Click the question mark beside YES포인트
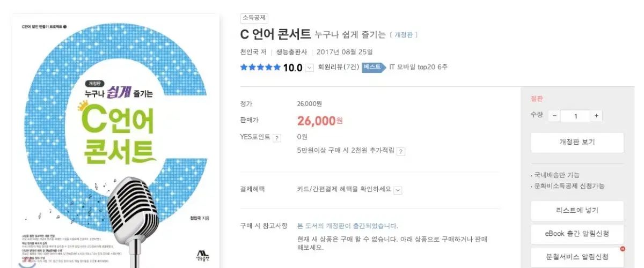The width and height of the screenshot is (644, 268). 277,138
